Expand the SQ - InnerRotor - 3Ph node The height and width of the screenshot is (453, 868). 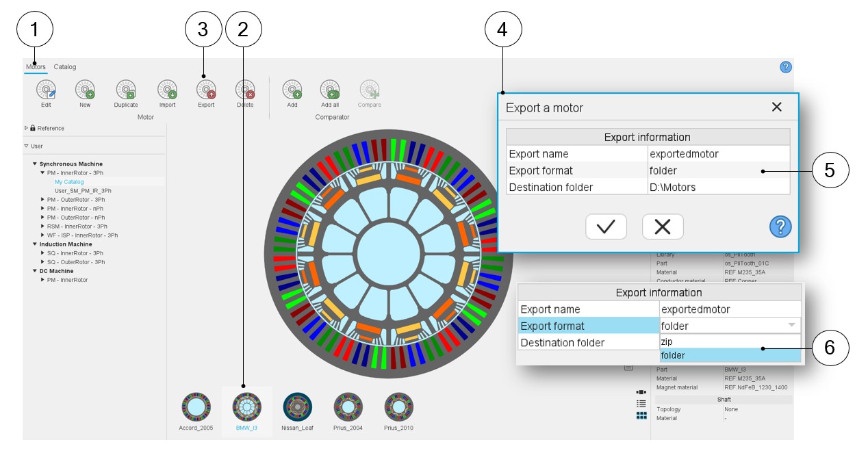point(42,253)
